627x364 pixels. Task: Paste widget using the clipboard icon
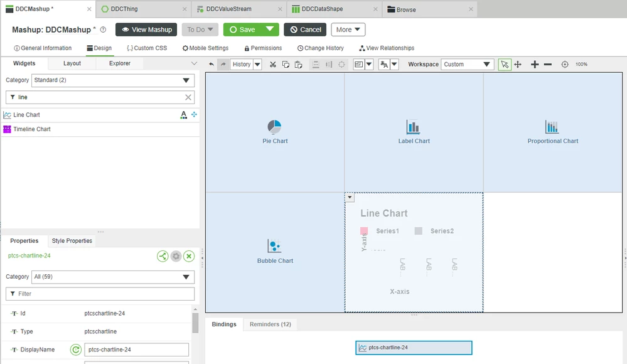(x=298, y=64)
